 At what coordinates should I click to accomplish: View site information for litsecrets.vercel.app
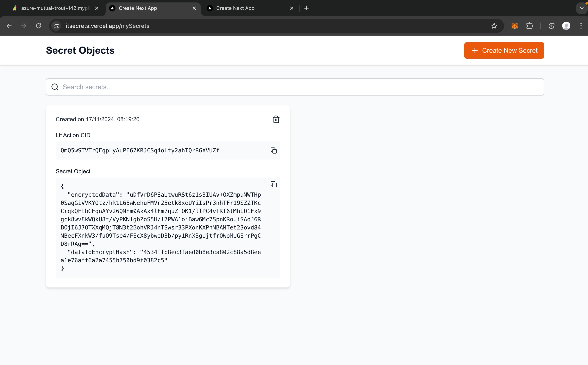56,26
